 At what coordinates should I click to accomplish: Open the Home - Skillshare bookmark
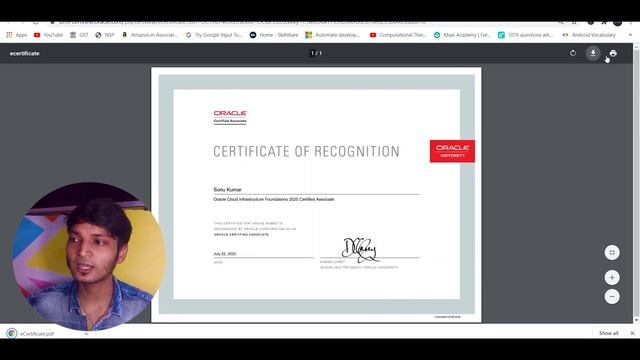point(274,35)
